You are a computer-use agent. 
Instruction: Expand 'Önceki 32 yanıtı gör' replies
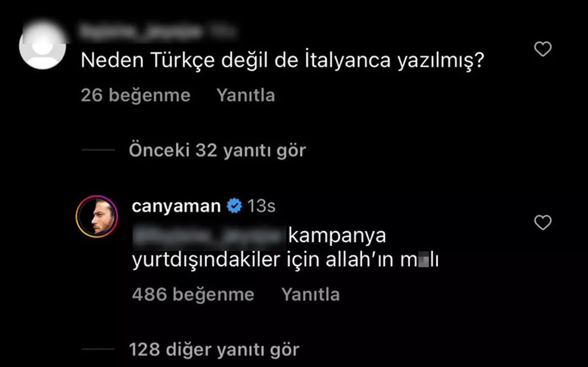tap(217, 151)
